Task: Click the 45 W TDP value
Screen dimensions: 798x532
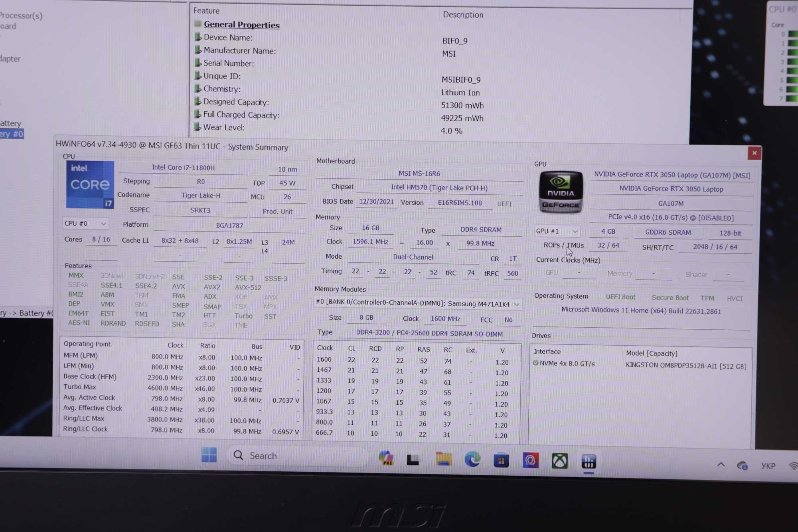Action: pyautogui.click(x=287, y=183)
